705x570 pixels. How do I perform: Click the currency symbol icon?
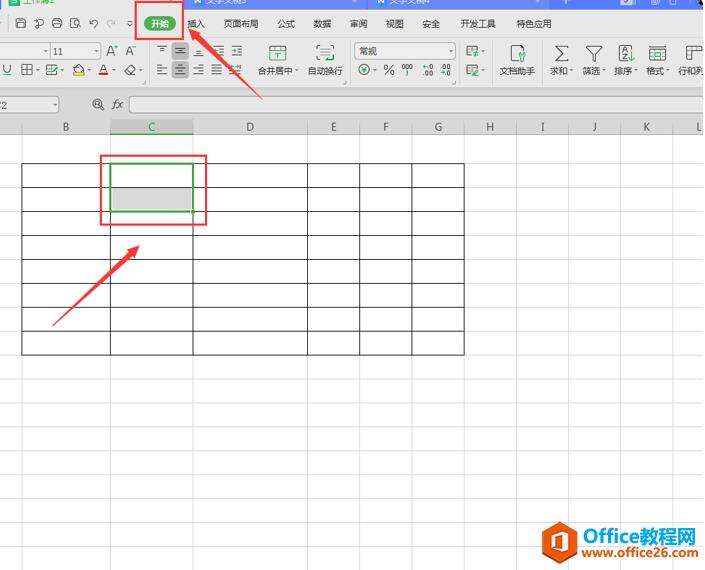coord(364,70)
